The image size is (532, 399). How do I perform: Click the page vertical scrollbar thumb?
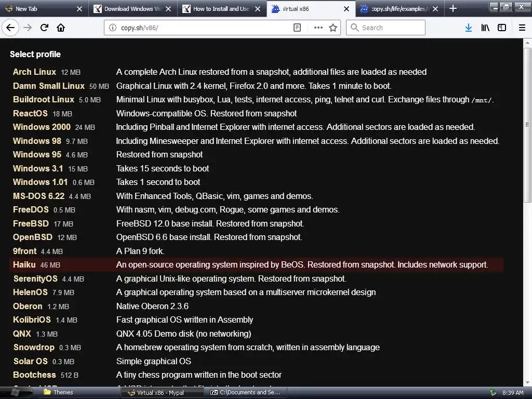[527, 126]
